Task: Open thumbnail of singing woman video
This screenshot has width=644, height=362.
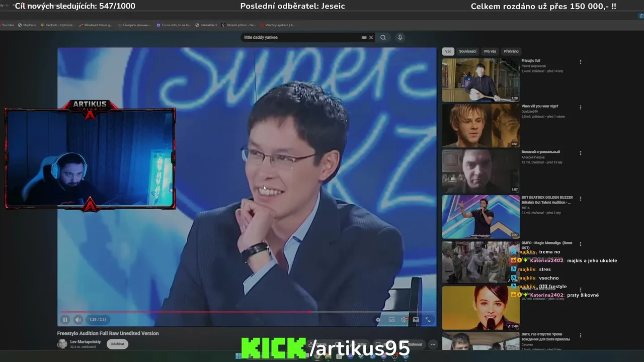Action: 480,308
